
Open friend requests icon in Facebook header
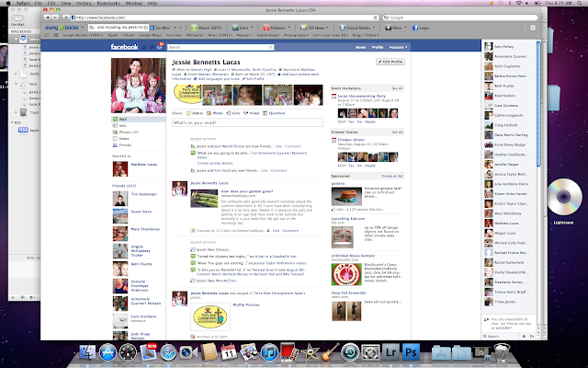click(145, 47)
